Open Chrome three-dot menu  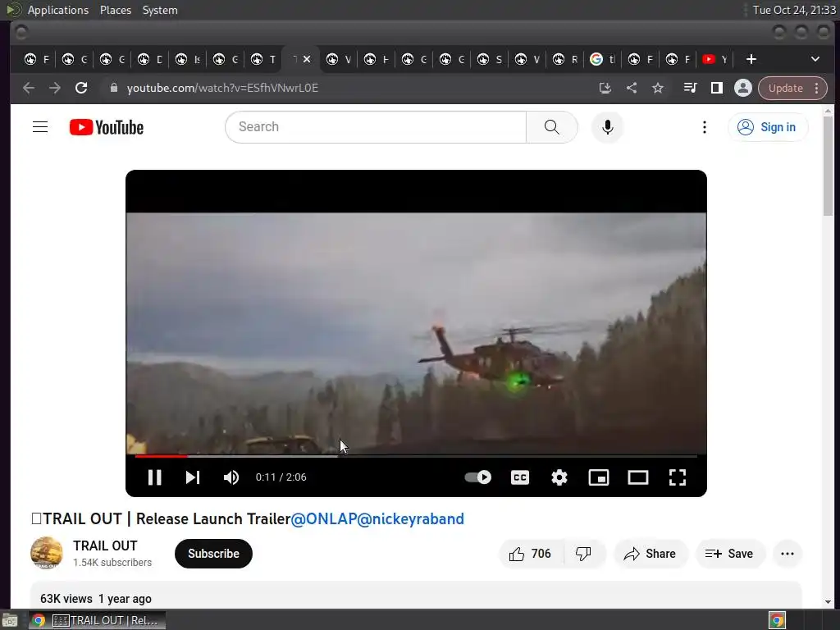click(x=817, y=88)
